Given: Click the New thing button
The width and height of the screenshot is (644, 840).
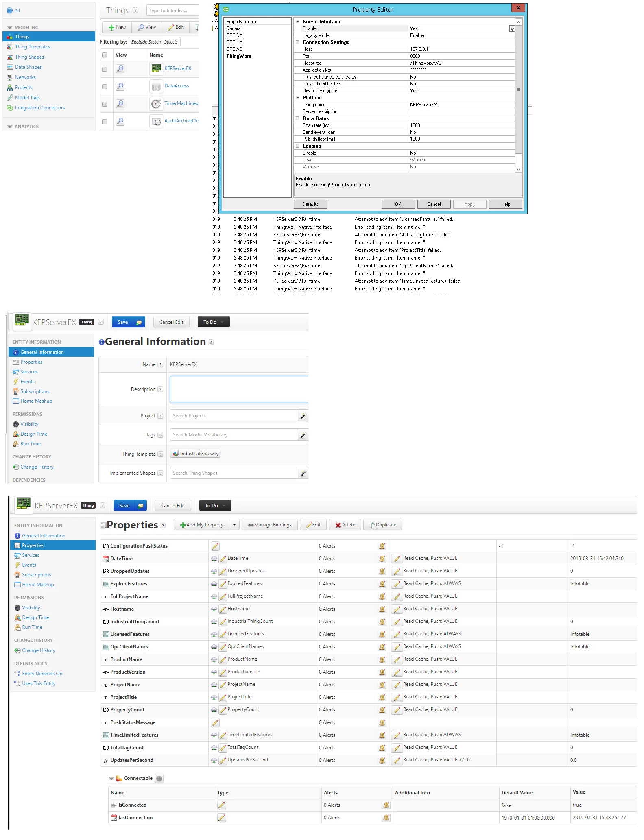Looking at the screenshot, I should click(x=117, y=27).
